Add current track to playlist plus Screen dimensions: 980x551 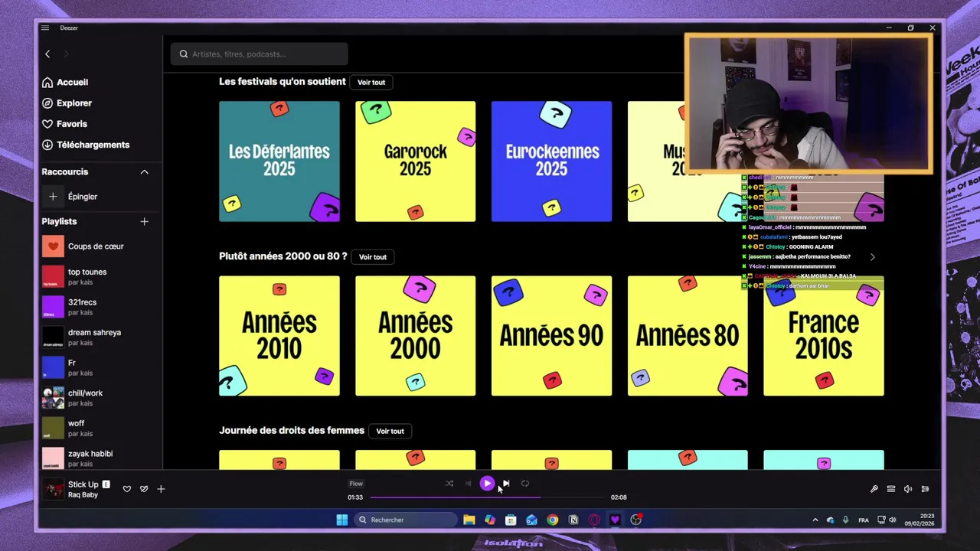pyautogui.click(x=161, y=489)
